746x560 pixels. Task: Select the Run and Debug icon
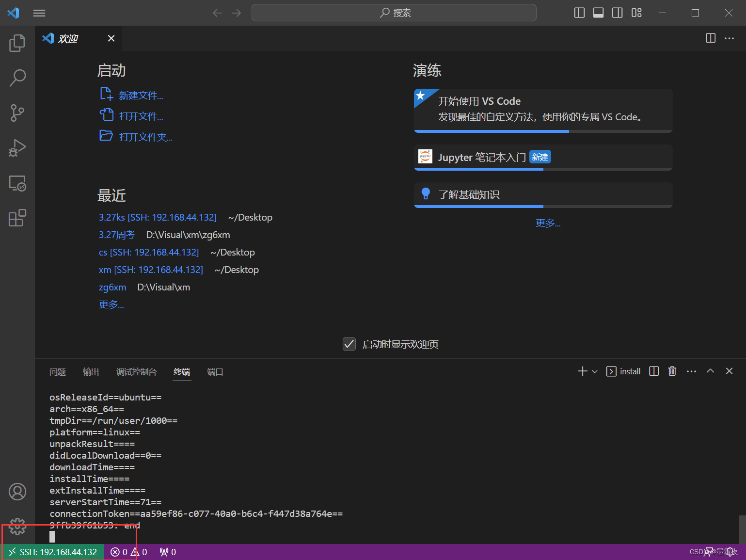17,148
